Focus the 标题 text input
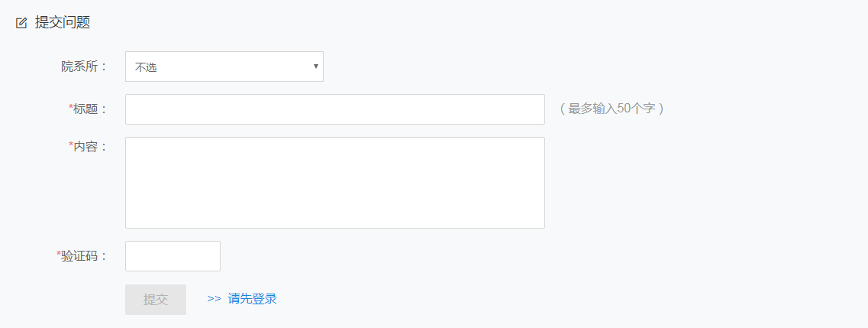The width and height of the screenshot is (868, 328). point(335,109)
